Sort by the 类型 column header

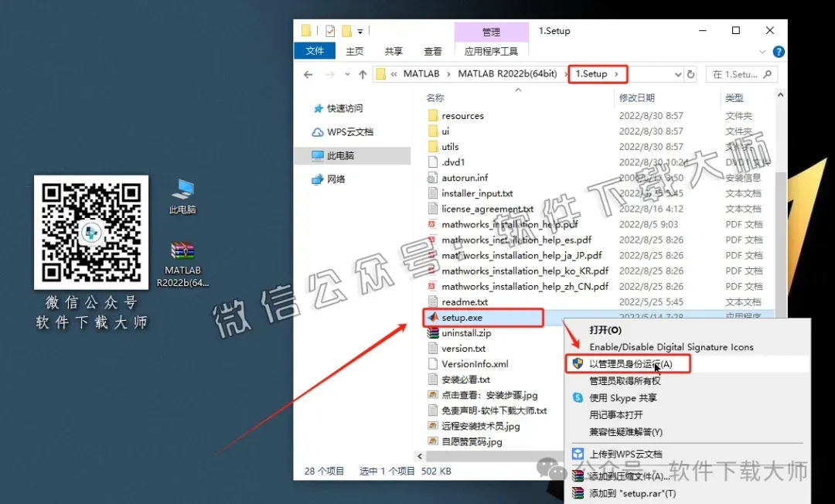coord(734,98)
